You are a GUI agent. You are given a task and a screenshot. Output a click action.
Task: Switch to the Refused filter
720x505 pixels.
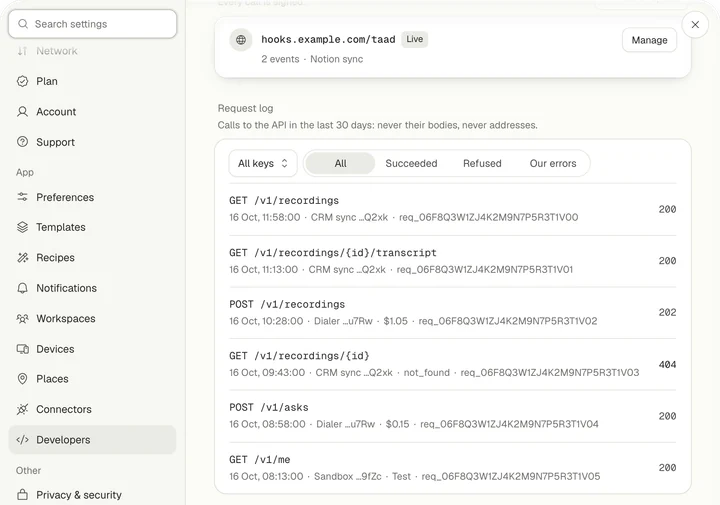pos(482,163)
